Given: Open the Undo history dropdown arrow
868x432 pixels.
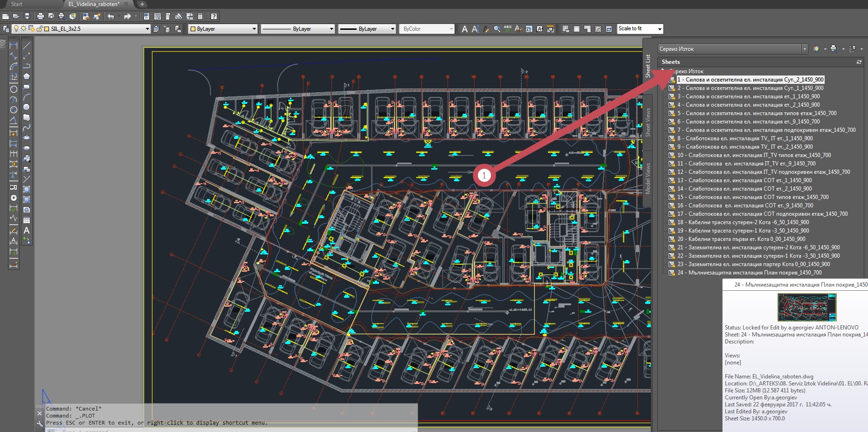Looking at the screenshot, I should 119,16.
